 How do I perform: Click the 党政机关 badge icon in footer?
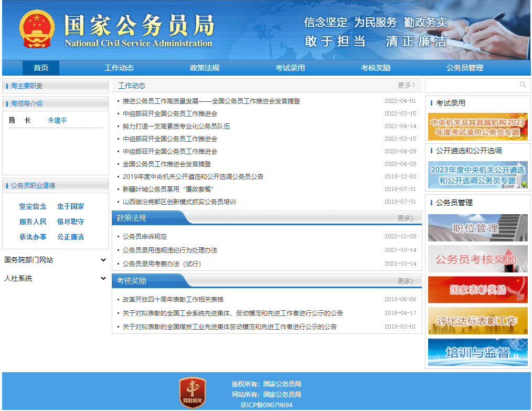(x=193, y=393)
